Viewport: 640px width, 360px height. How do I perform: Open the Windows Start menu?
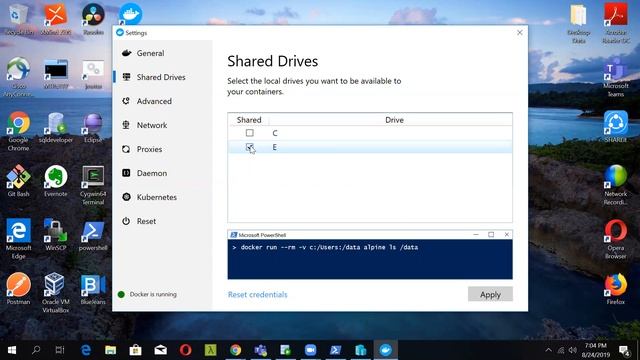[11, 350]
